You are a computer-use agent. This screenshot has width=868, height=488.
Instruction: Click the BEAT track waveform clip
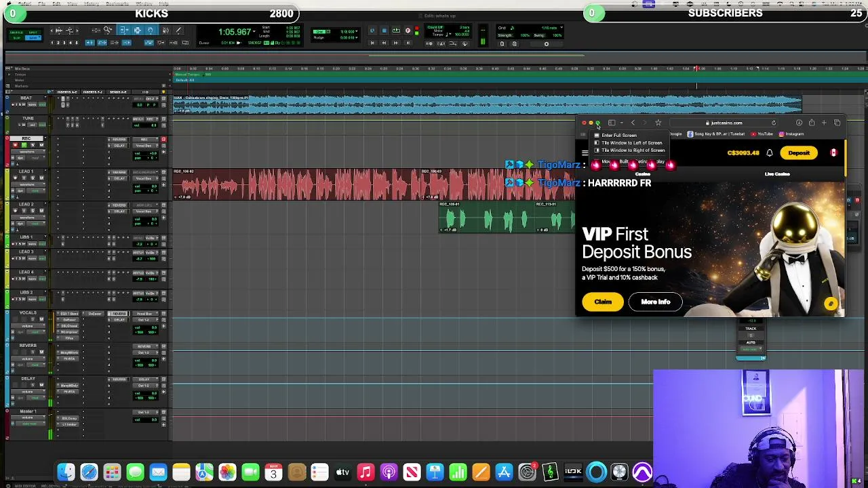tap(487, 103)
